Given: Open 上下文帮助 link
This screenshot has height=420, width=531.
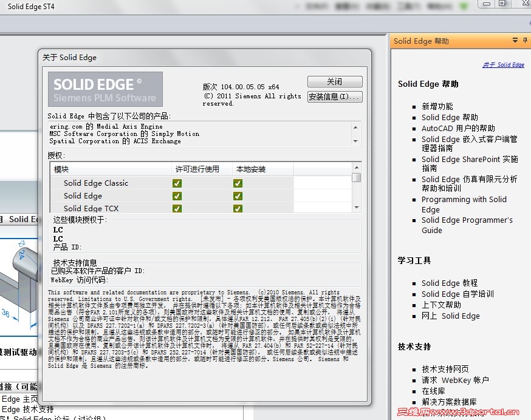Looking at the screenshot, I should [x=441, y=305].
